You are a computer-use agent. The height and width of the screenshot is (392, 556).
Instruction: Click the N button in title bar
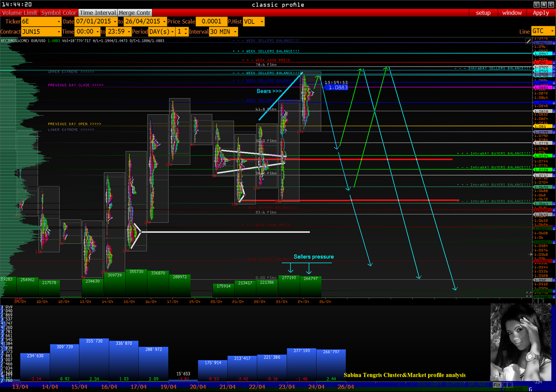[543, 4]
